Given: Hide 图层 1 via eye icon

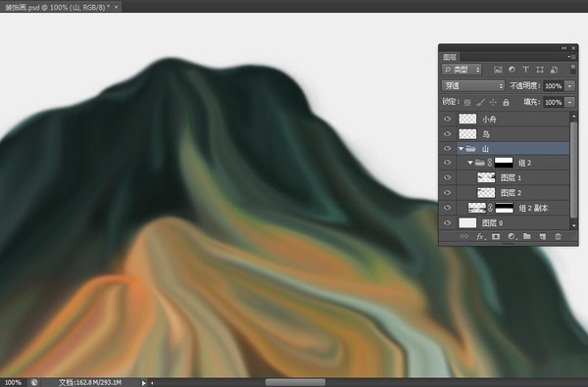Looking at the screenshot, I should pos(448,177).
